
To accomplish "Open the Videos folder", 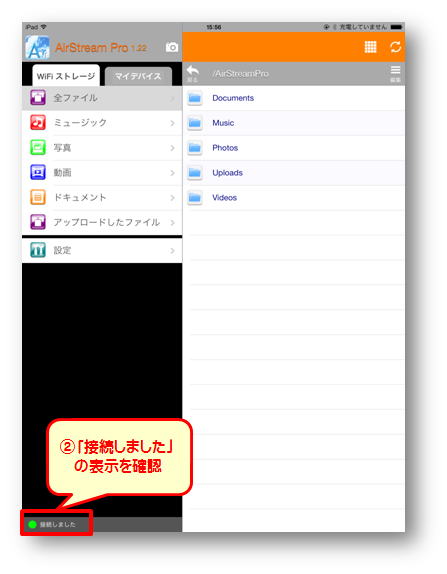I will tap(294, 198).
